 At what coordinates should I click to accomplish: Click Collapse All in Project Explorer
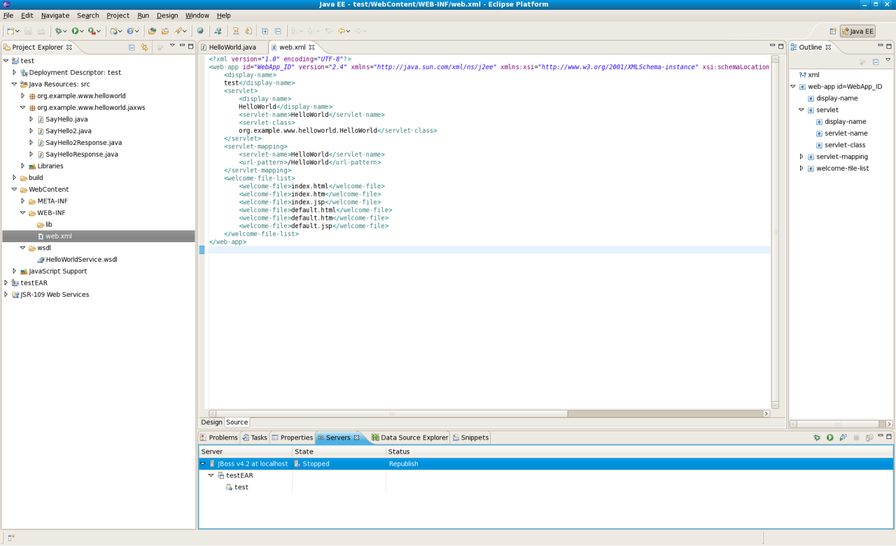pyautogui.click(x=131, y=47)
